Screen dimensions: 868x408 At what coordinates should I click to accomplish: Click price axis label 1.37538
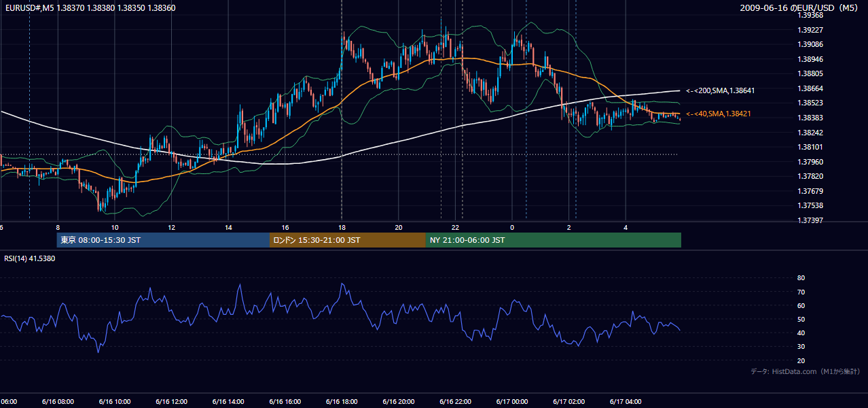811,205
